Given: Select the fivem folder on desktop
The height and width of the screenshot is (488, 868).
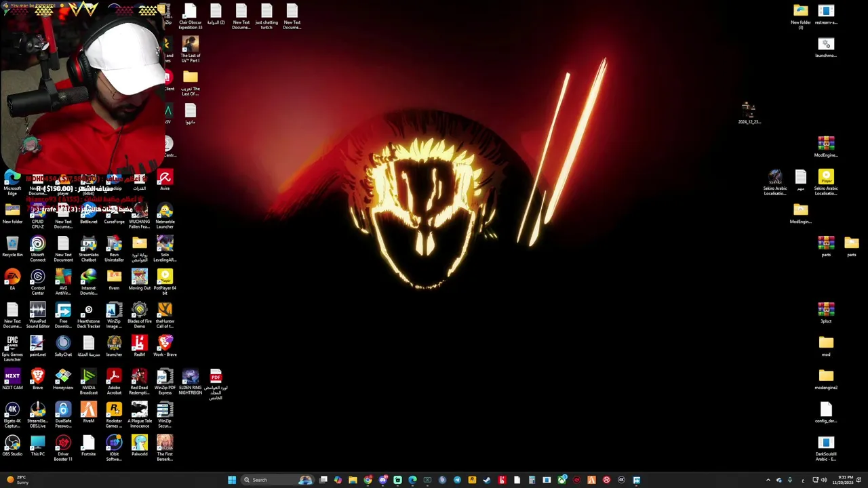Looking at the screenshot, I should coord(114,280).
